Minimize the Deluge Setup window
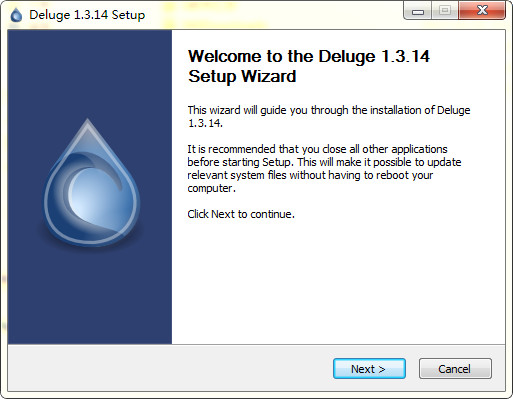The image size is (513, 399). tap(418, 10)
